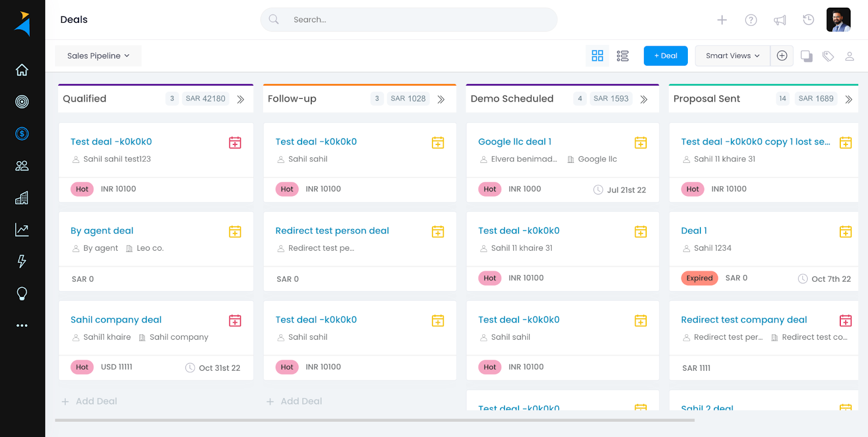Open the user profile avatar
This screenshot has height=437, width=868.
click(x=838, y=20)
